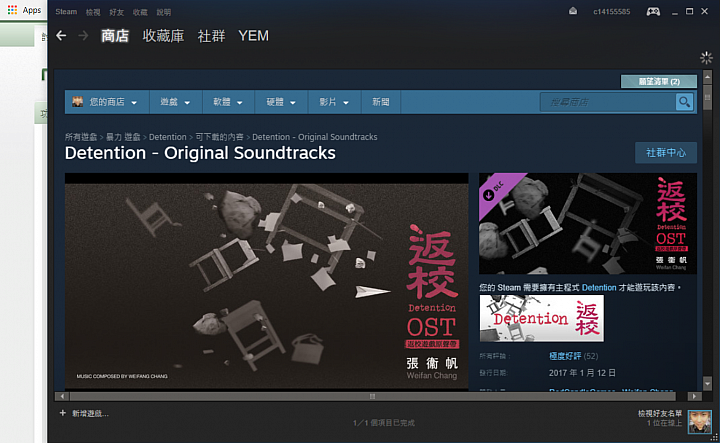720x443 pixels.
Task: Click 新增遊戲... link
Action: click(x=90, y=414)
